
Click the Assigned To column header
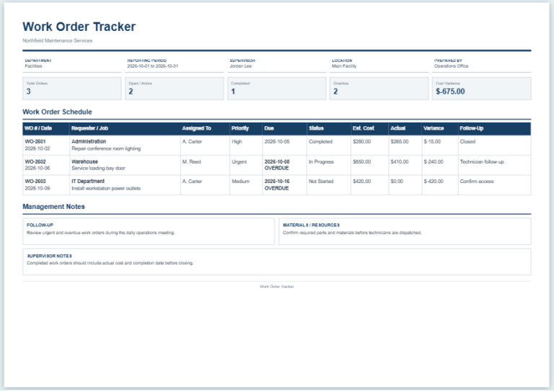(x=196, y=128)
